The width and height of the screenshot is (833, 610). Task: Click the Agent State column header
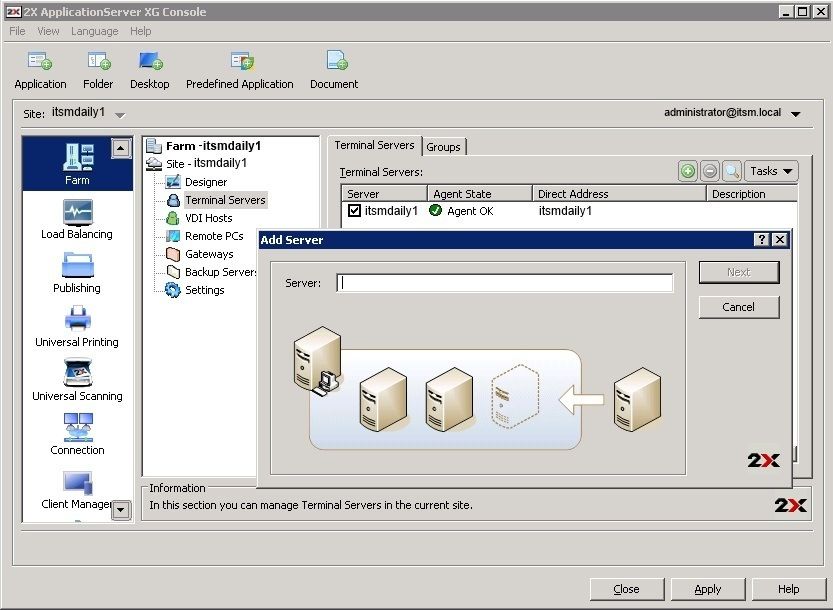[480, 194]
